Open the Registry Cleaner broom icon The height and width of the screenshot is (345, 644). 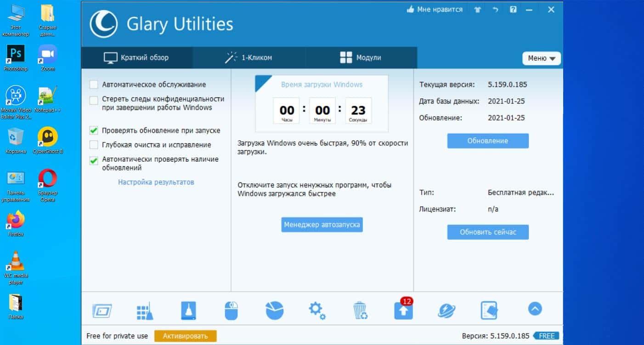click(x=145, y=311)
